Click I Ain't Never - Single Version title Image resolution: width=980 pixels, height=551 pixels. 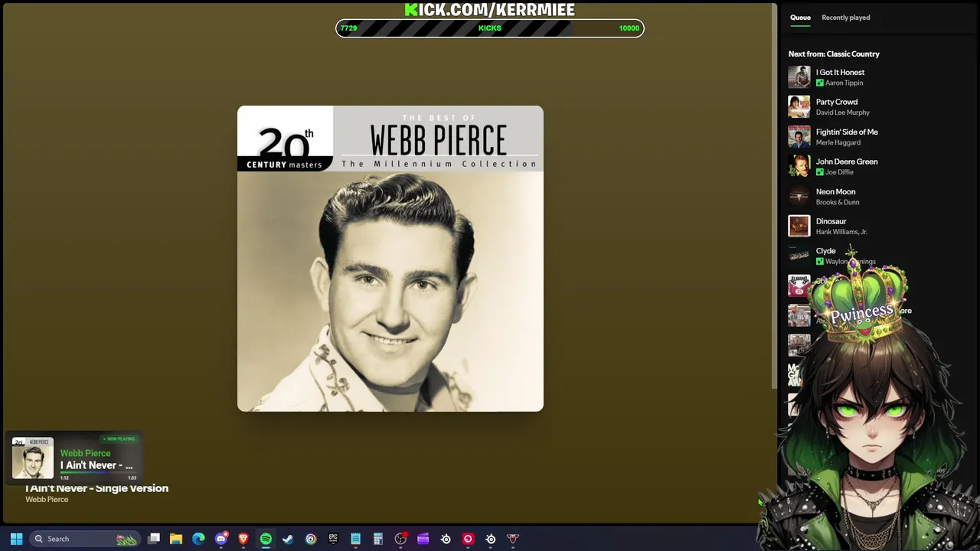tap(97, 488)
